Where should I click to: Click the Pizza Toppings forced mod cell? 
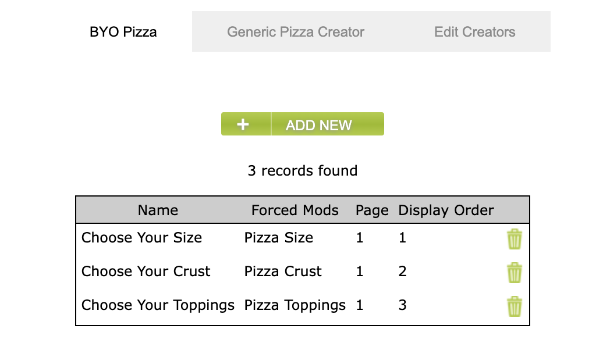(x=295, y=305)
